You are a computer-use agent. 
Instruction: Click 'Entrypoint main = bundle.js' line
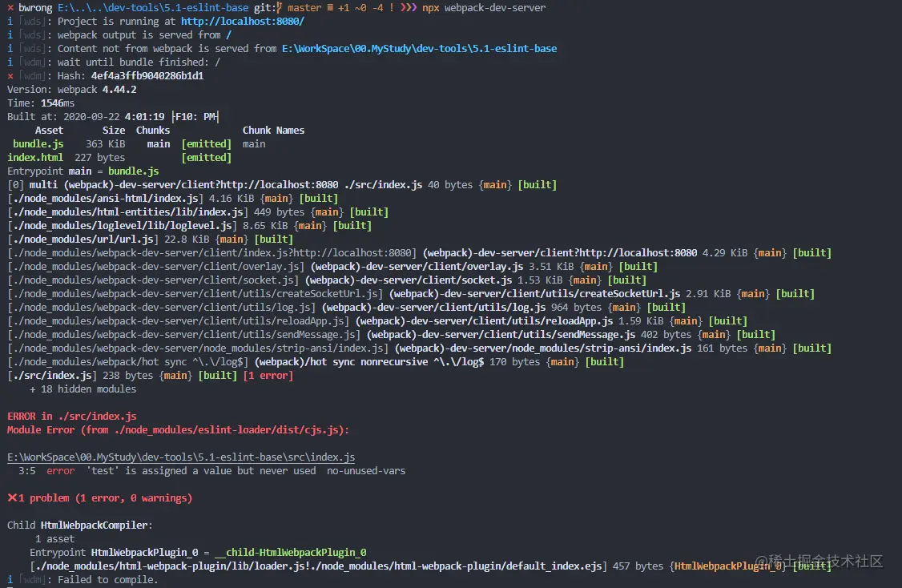83,171
